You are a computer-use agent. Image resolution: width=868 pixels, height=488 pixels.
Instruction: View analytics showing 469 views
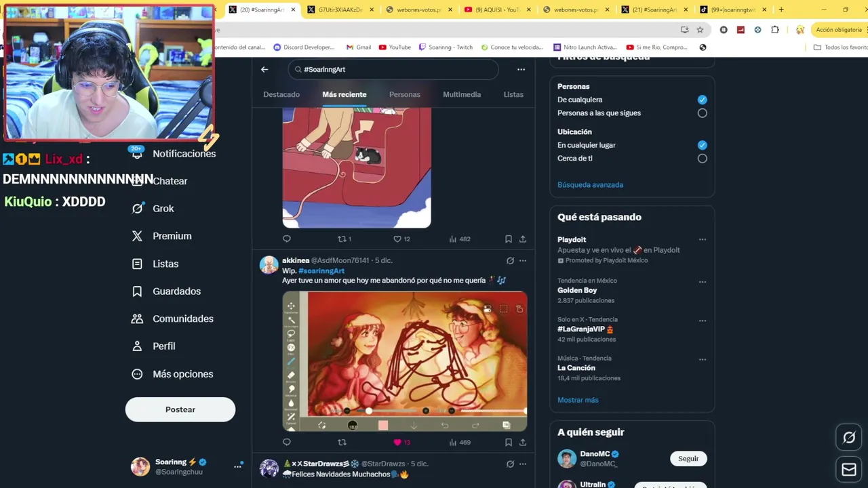pos(459,442)
